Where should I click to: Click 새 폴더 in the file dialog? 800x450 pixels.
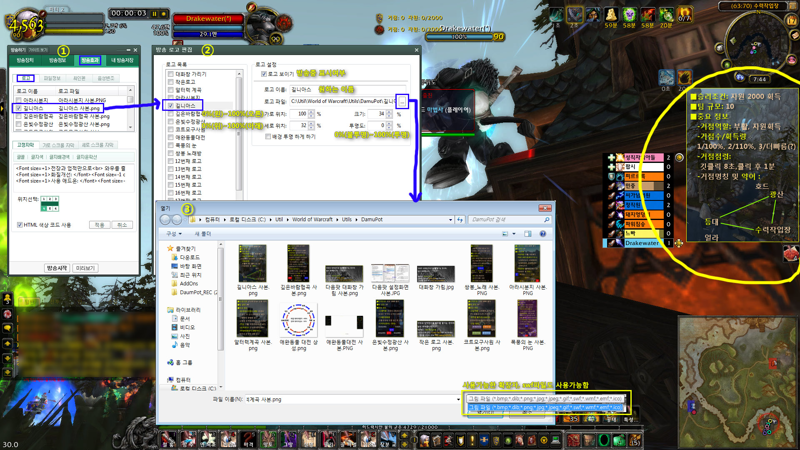pos(203,234)
